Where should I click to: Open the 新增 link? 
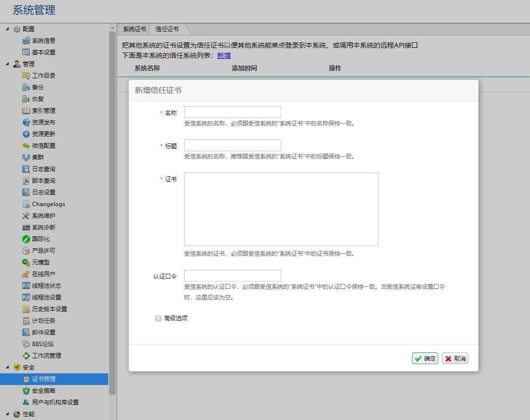pyautogui.click(x=223, y=55)
